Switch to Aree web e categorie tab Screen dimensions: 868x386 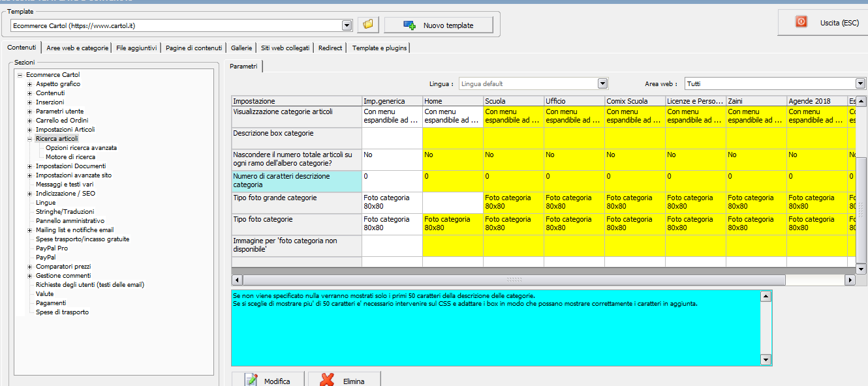coord(77,48)
